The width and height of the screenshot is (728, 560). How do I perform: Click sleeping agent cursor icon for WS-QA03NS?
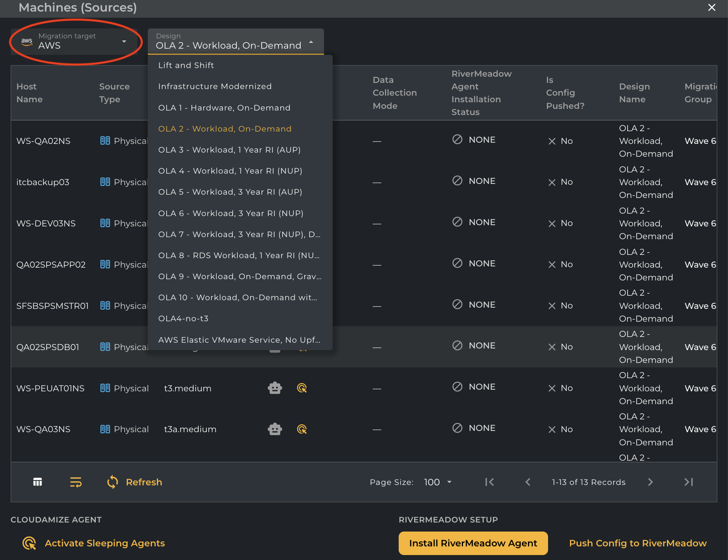tap(302, 429)
